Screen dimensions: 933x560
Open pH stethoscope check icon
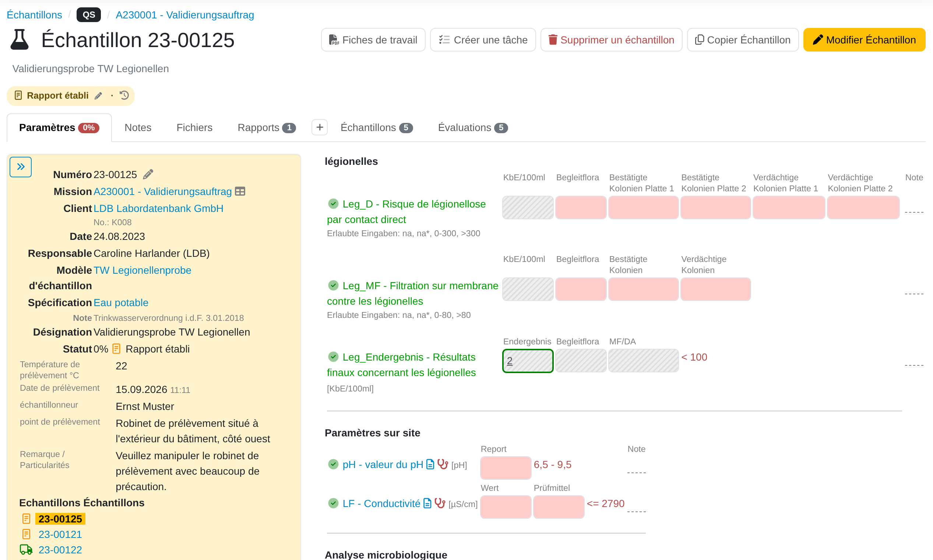(443, 464)
